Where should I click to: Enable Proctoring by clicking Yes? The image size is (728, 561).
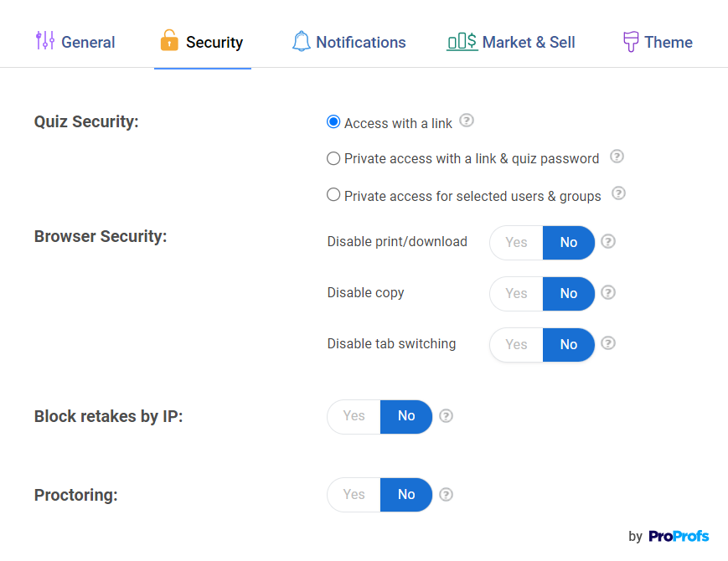pos(354,495)
